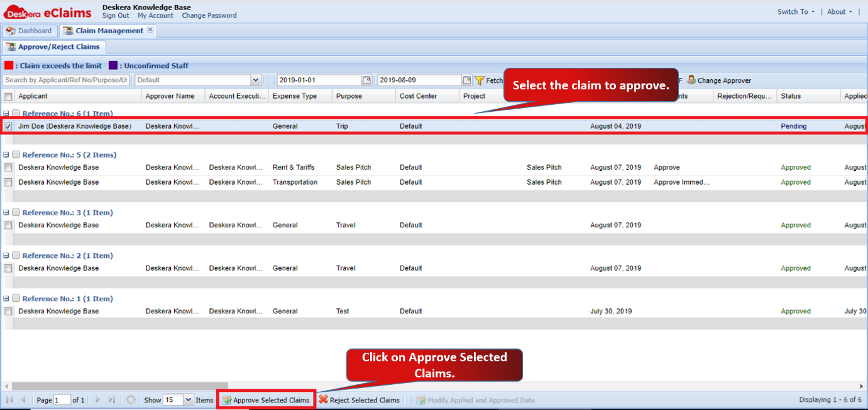Open the Switch To menu
The image size is (868, 410).
796,12
